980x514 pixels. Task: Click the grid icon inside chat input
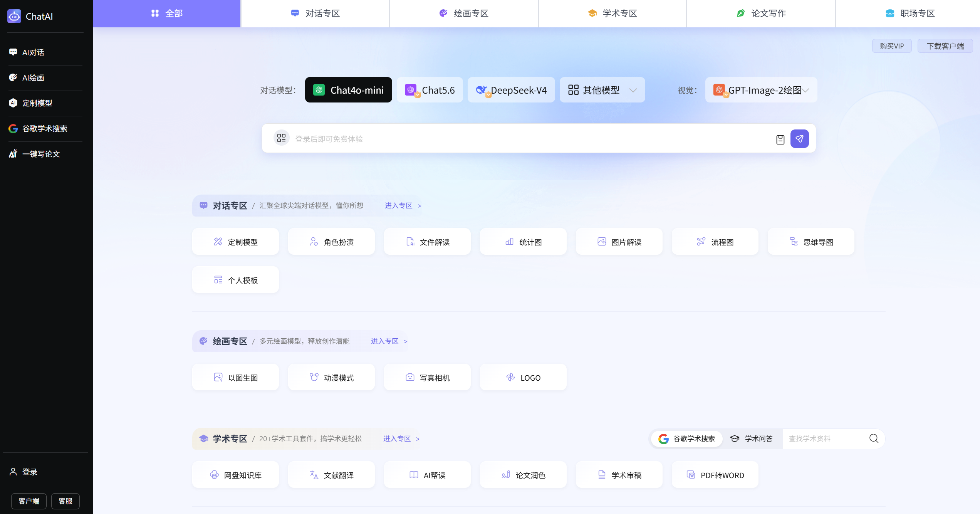pyautogui.click(x=281, y=138)
